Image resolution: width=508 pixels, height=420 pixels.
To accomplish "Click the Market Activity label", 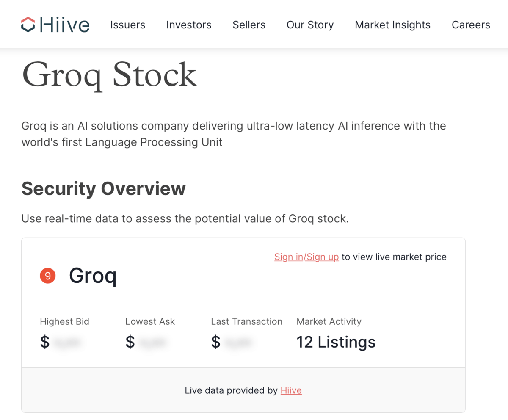I will [x=329, y=321].
